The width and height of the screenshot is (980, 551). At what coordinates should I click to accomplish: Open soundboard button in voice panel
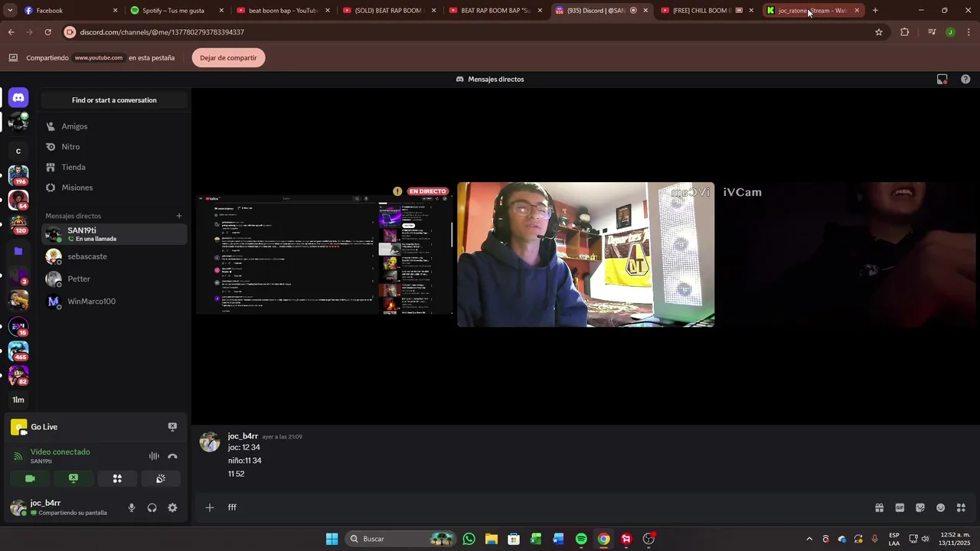coord(161,478)
